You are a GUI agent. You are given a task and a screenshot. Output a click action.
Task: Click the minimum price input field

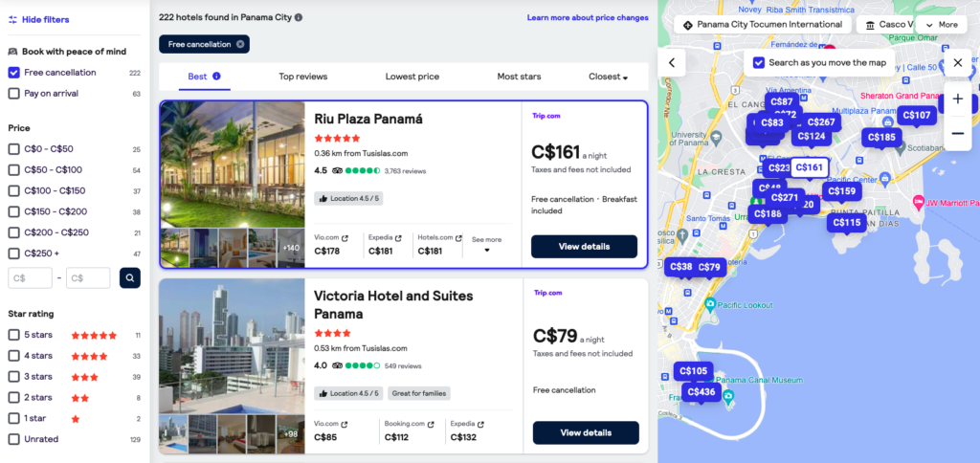[x=30, y=278]
